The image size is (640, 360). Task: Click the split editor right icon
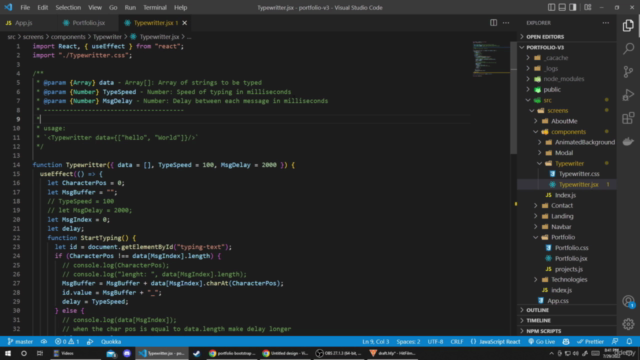point(493,23)
